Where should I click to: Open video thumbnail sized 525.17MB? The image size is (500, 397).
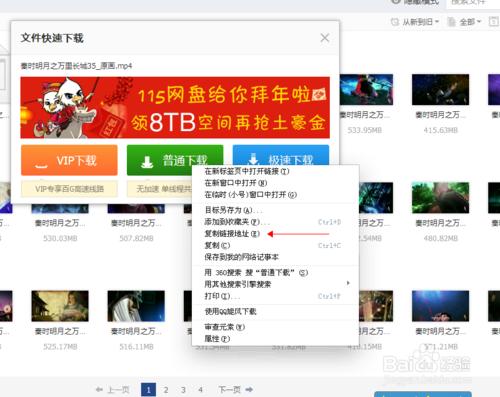pyautogui.click(x=60, y=306)
